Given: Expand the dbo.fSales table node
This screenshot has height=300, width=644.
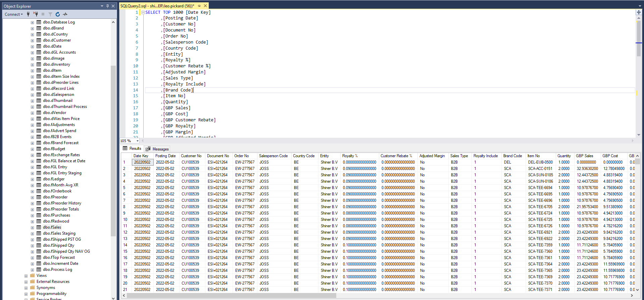Looking at the screenshot, I should point(32,227).
